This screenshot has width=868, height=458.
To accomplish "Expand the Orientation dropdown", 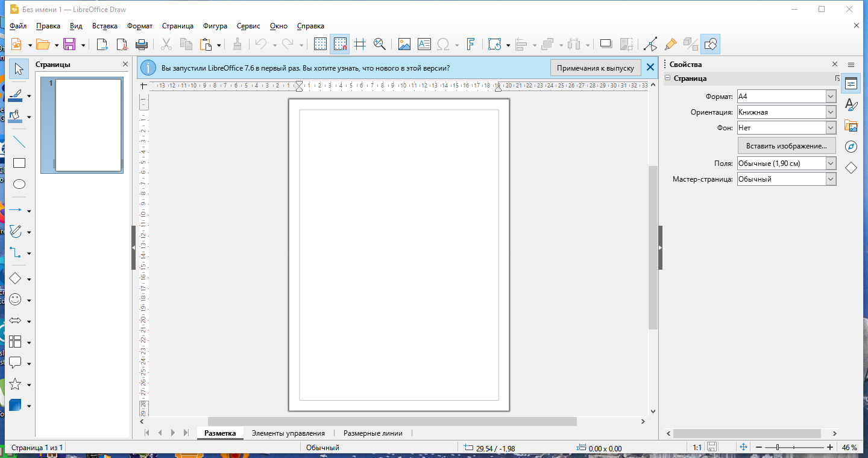I will point(831,112).
